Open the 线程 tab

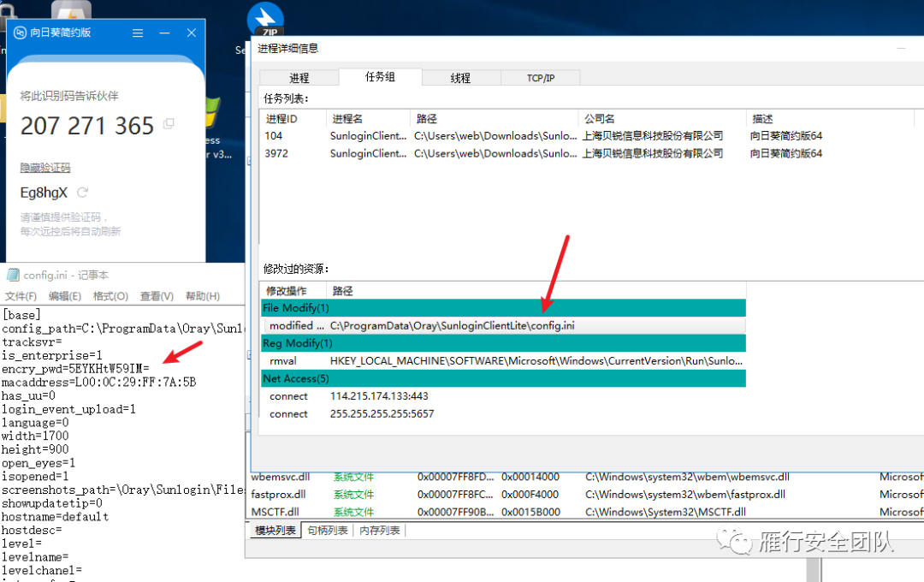(x=461, y=78)
